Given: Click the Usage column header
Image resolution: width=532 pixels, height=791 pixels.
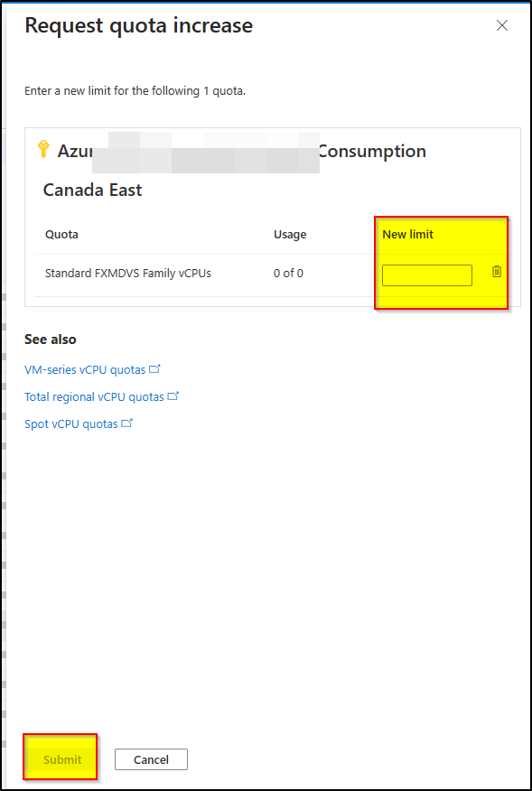Looking at the screenshot, I should point(290,234).
